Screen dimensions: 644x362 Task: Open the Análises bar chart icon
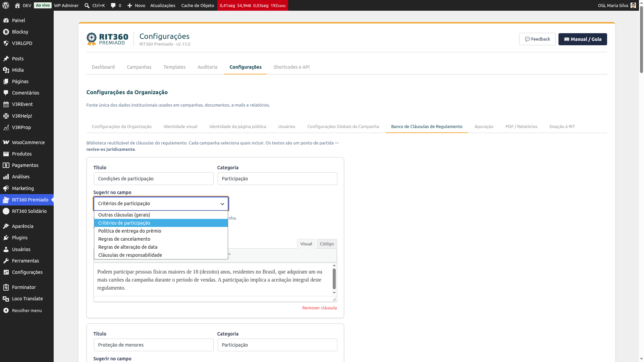pyautogui.click(x=6, y=177)
